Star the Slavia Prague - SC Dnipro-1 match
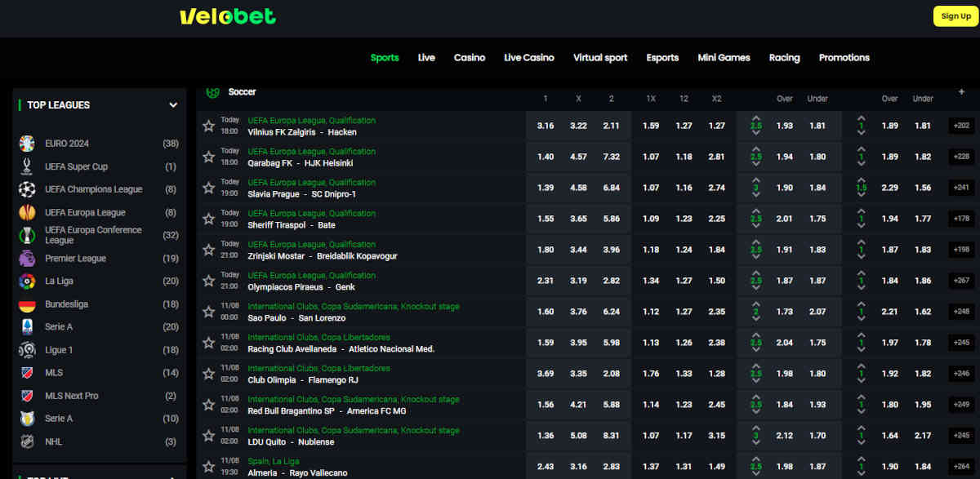Viewport: 980px width, 479px height. [x=208, y=188]
